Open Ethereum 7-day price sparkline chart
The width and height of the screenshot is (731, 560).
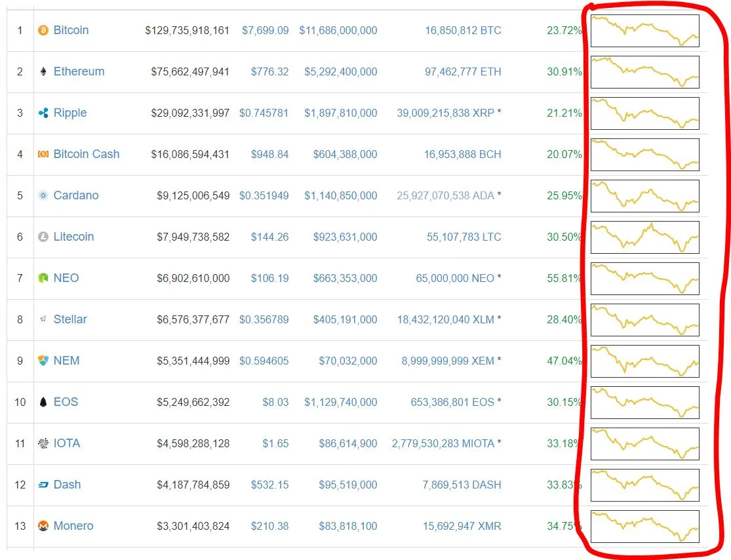pyautogui.click(x=644, y=72)
